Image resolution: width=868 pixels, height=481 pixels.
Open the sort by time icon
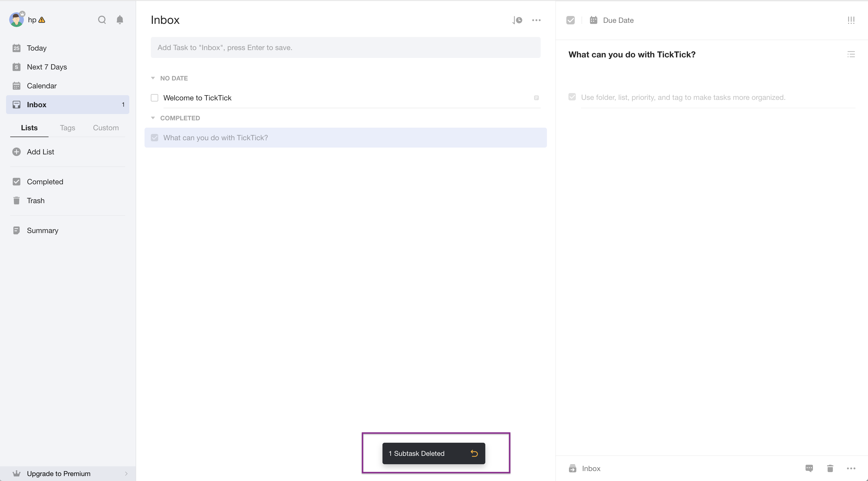coord(517,20)
